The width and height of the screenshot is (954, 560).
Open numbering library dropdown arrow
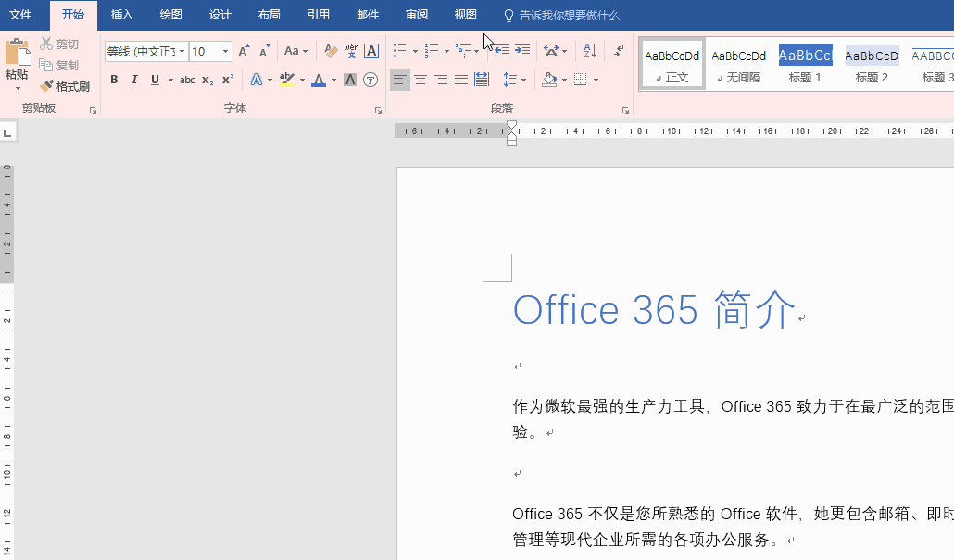click(446, 51)
